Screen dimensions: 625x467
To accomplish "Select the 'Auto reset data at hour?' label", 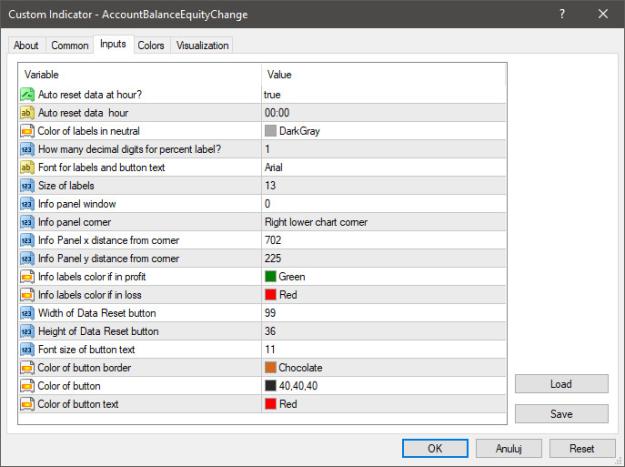I will click(90, 94).
